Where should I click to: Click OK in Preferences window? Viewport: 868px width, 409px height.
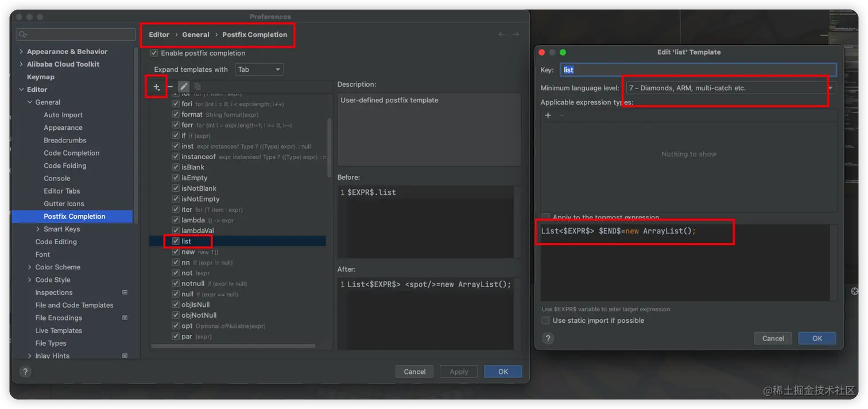pyautogui.click(x=503, y=372)
